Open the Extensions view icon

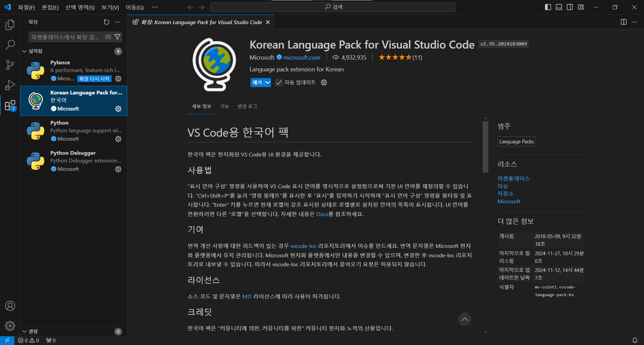pos(10,106)
